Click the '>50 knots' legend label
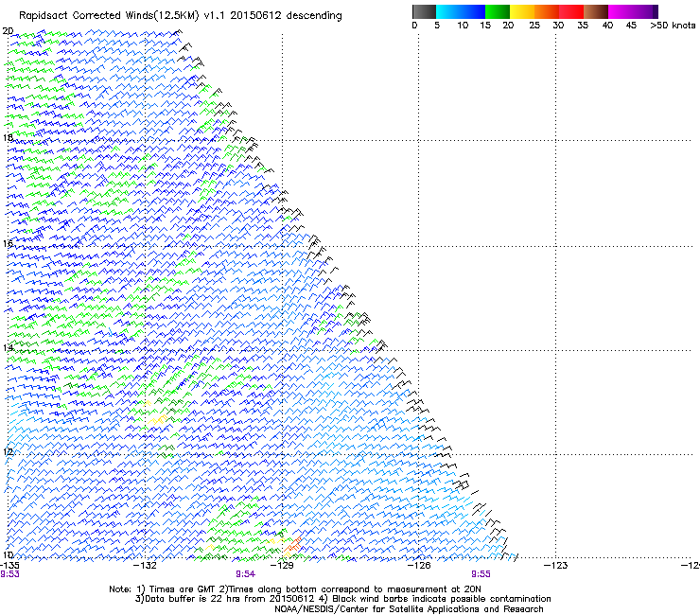The height and width of the screenshot is (615, 700). tap(673, 26)
